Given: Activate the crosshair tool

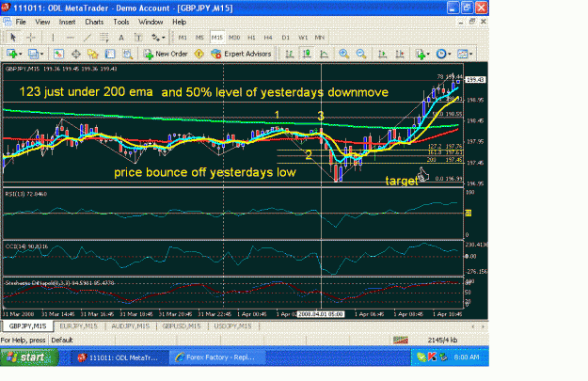Looking at the screenshot, I should point(31,37).
